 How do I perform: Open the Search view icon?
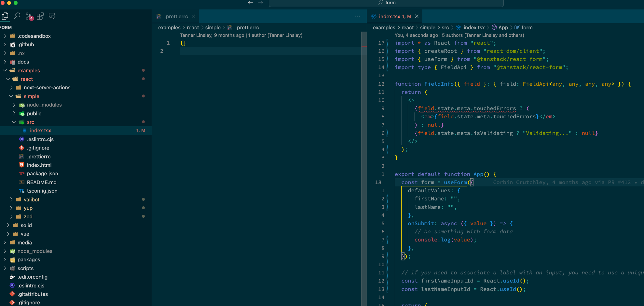pyautogui.click(x=17, y=16)
